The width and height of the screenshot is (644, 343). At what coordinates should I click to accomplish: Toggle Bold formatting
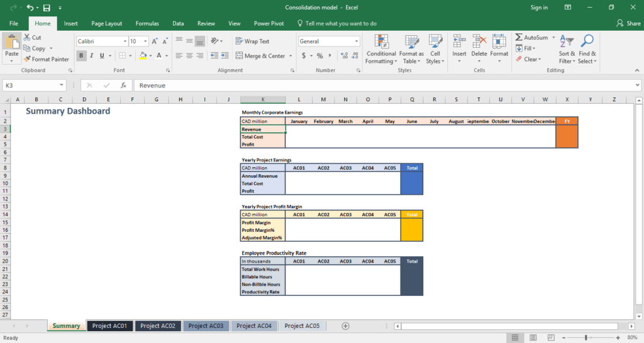pos(82,56)
